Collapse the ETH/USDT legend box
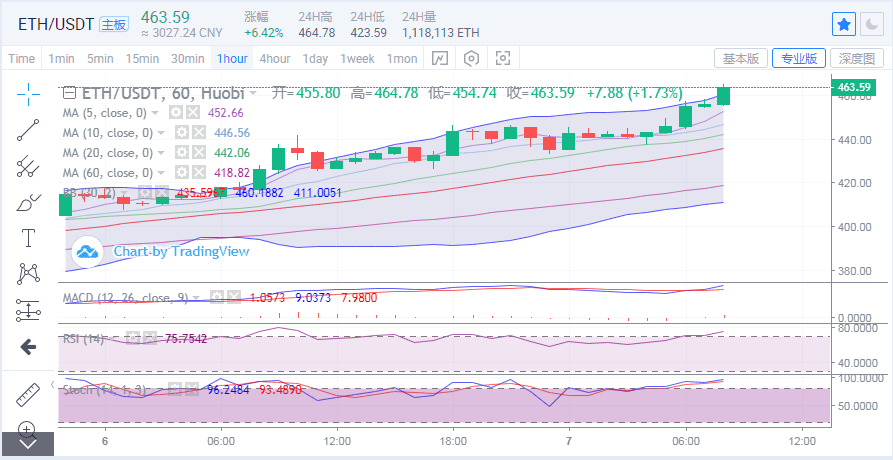The image size is (893, 460). tap(68, 93)
